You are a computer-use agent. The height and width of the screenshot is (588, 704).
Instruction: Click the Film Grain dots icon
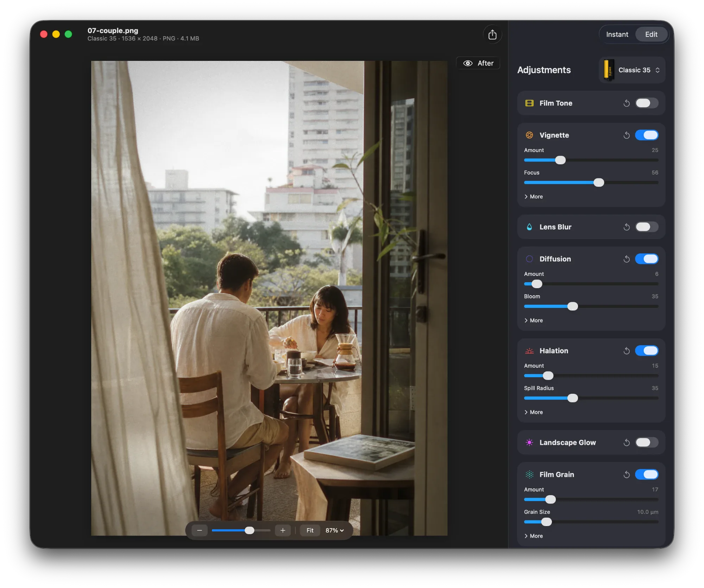pos(529,475)
